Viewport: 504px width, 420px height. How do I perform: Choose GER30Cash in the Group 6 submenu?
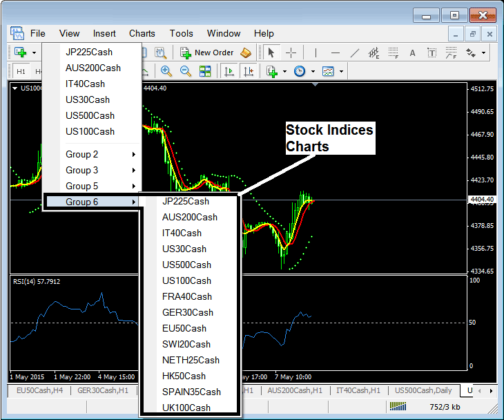point(191,312)
